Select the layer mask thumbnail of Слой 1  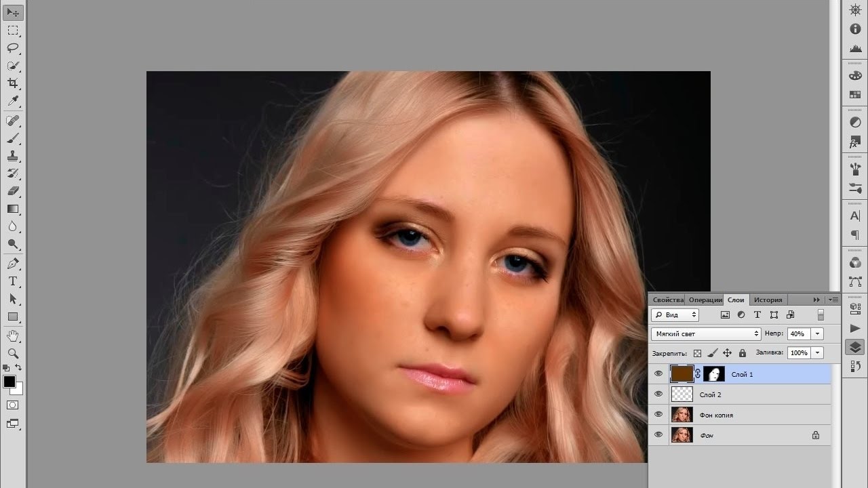coord(714,373)
